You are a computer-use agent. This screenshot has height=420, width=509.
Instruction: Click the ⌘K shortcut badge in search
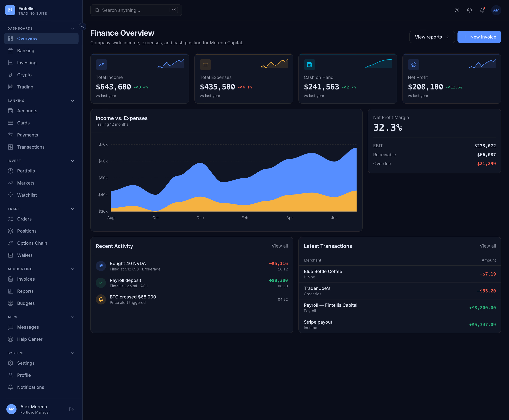(174, 10)
